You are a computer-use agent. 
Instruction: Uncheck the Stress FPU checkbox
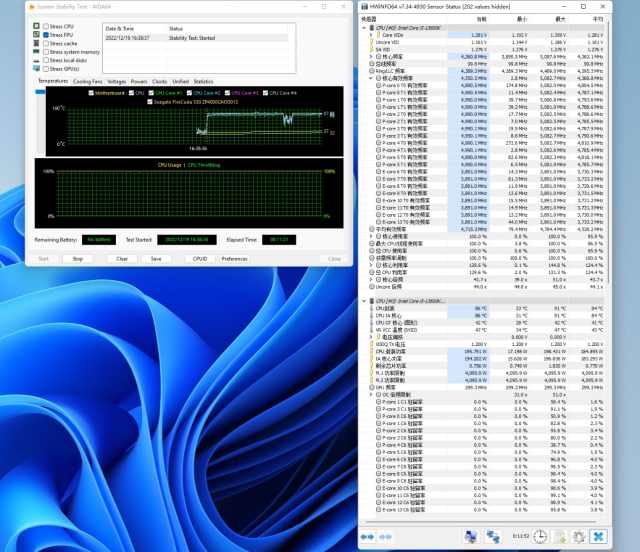click(46, 35)
